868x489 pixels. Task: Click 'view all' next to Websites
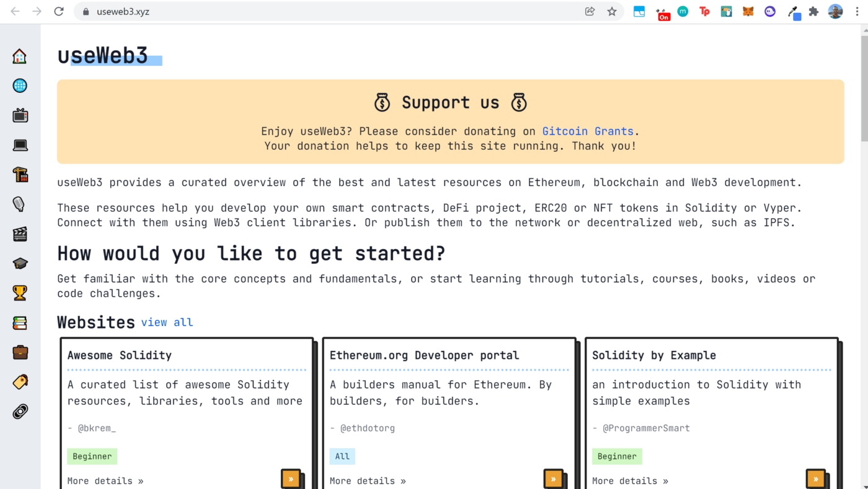[x=167, y=322]
